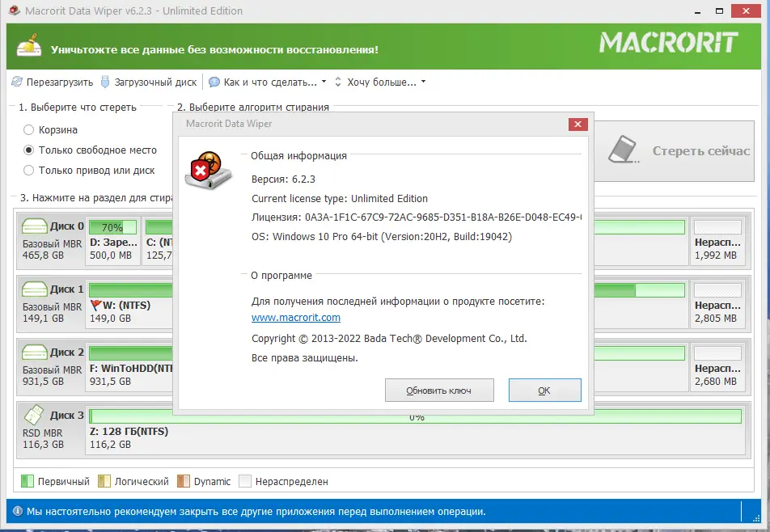The image size is (770, 532).
Task: Open Перезагрузить toolbar item
Action: 53,82
